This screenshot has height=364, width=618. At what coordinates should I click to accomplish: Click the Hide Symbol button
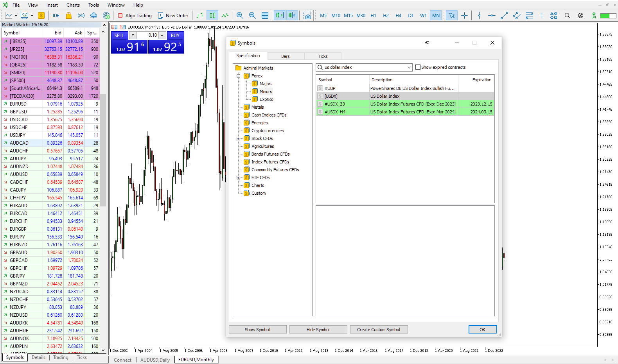pos(318,330)
